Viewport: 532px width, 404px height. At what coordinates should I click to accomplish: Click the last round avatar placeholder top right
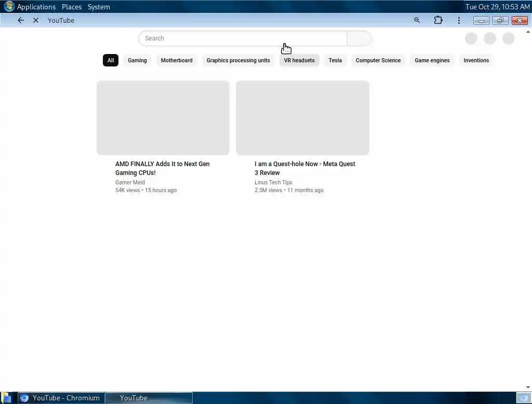point(508,38)
